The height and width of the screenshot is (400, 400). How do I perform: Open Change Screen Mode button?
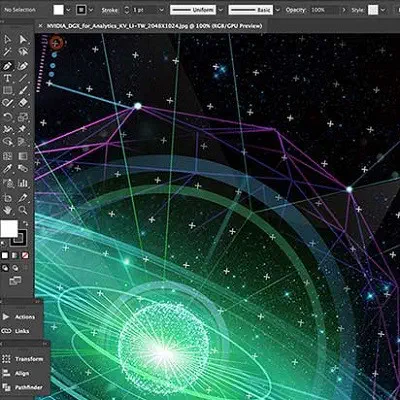(x=15, y=281)
